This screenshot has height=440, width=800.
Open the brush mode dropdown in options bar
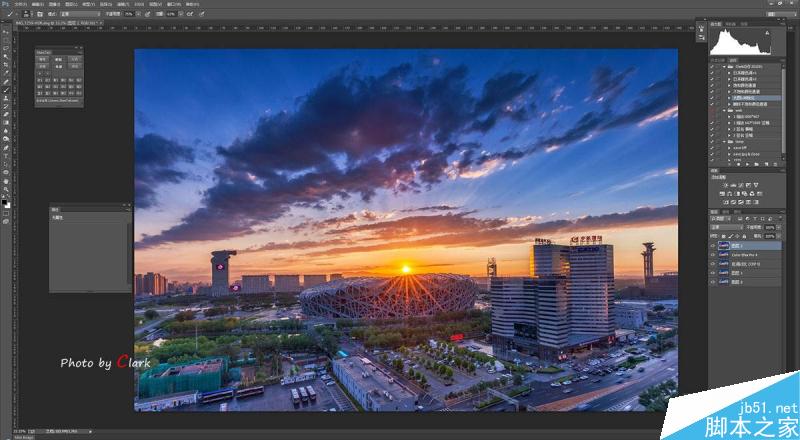click(81, 14)
